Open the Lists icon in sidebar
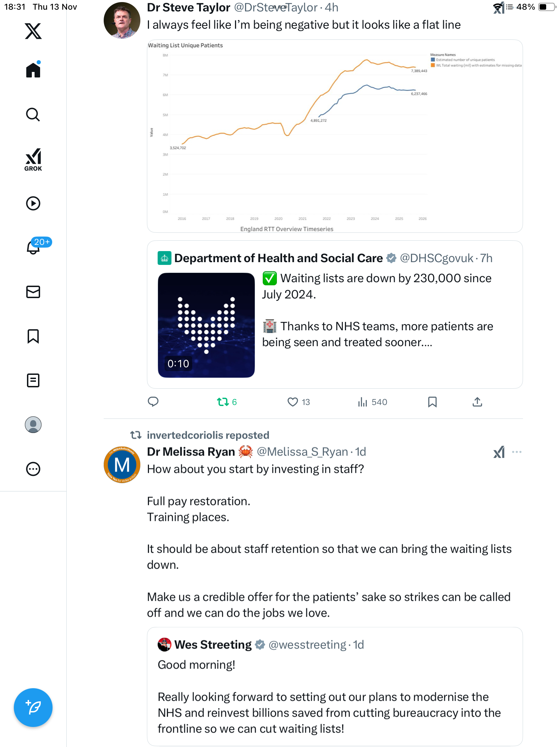 [x=33, y=380]
